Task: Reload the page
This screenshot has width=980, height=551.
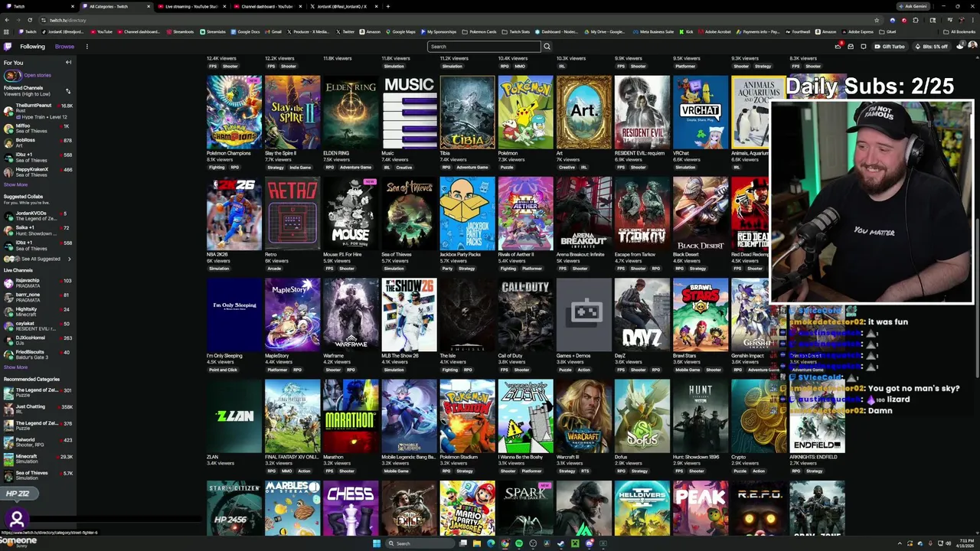Action: tap(29, 20)
